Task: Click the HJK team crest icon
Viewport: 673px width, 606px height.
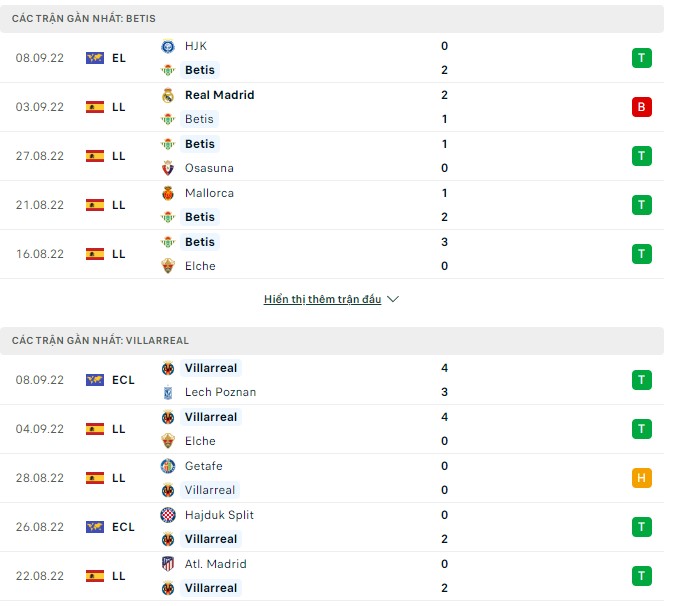Action: (x=167, y=46)
